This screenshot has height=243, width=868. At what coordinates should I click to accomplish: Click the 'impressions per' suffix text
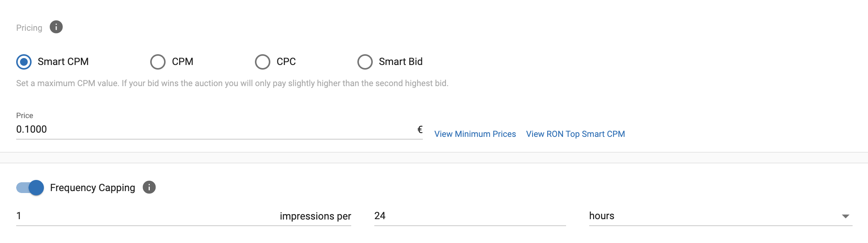tap(315, 216)
